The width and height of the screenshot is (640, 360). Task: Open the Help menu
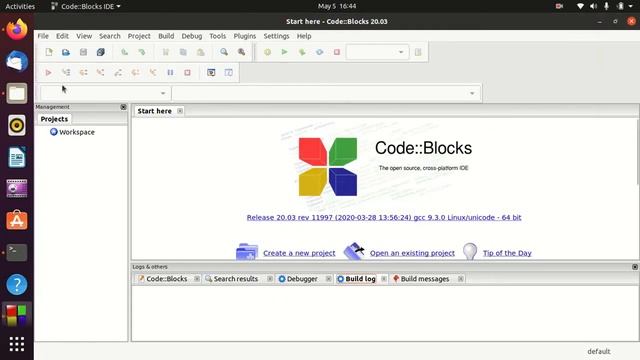304,36
